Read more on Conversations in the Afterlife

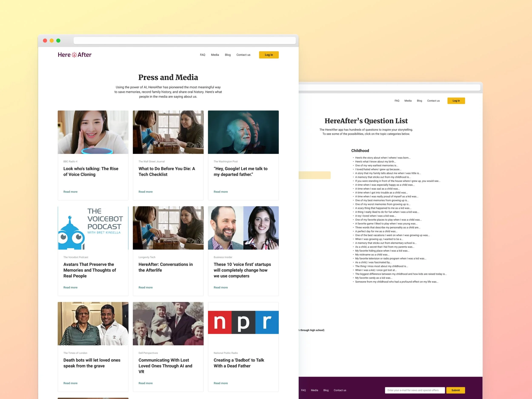coord(146,287)
